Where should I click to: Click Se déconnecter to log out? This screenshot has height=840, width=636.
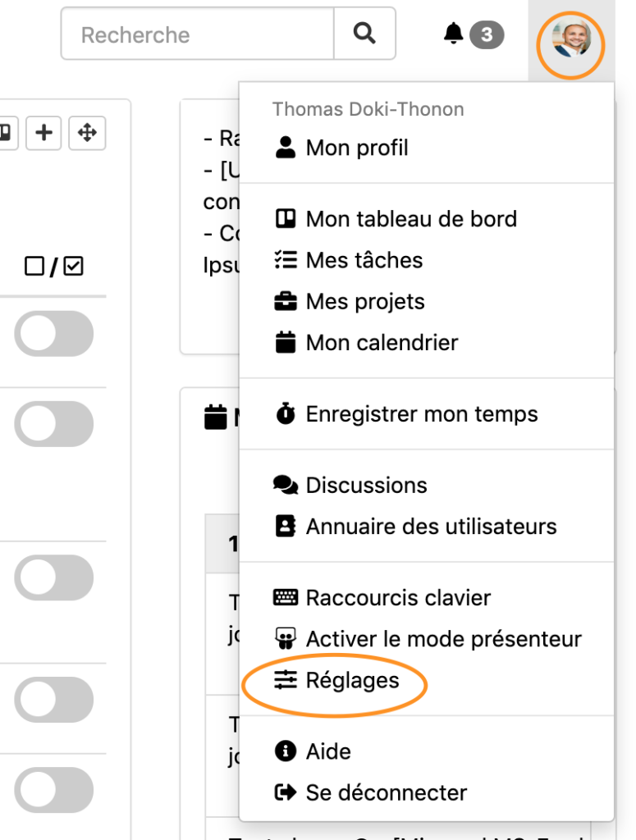[x=386, y=792]
